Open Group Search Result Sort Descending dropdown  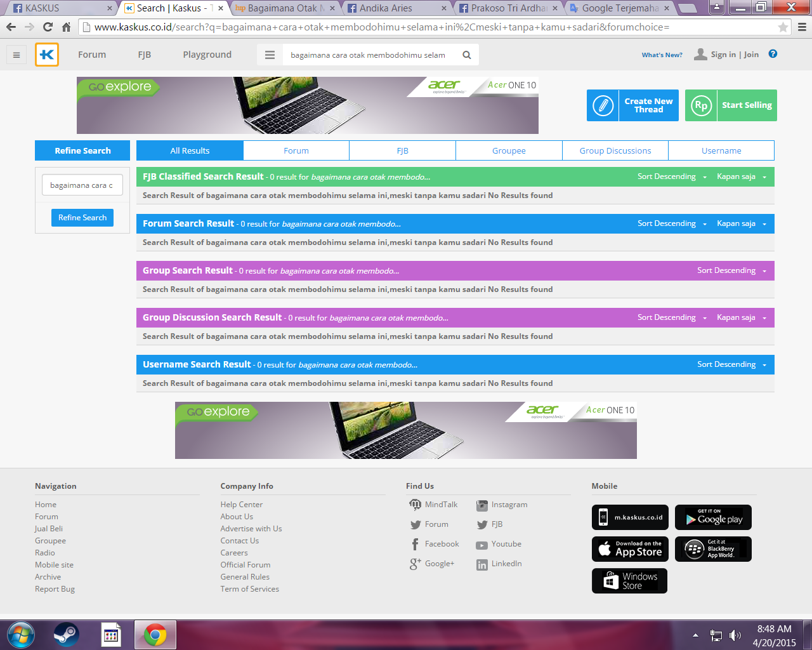731,270
